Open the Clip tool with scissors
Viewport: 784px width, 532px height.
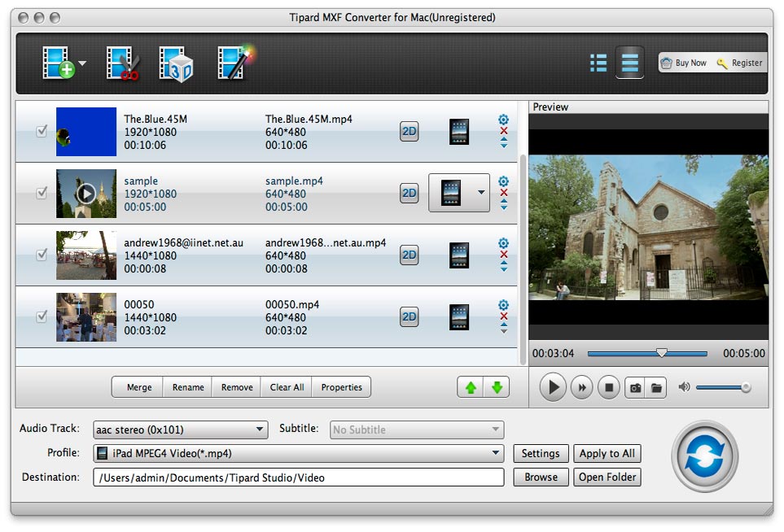pyautogui.click(x=122, y=63)
